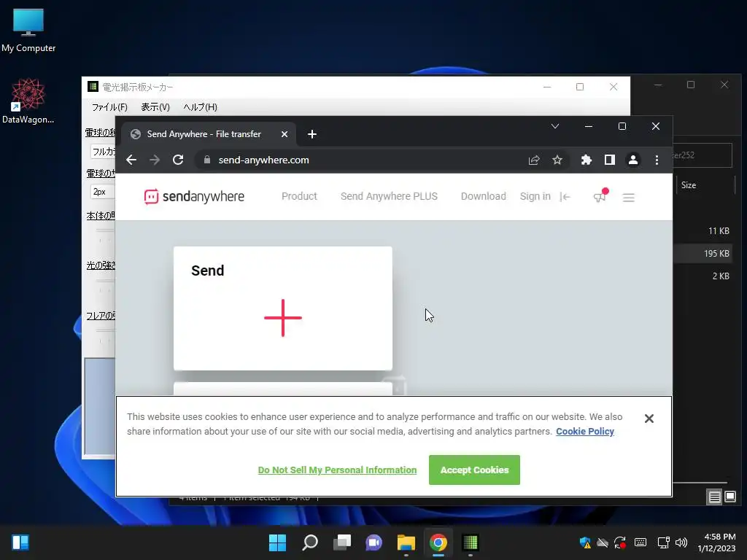The width and height of the screenshot is (747, 560).
Task: Click the address bar URL
Action: pyautogui.click(x=263, y=160)
